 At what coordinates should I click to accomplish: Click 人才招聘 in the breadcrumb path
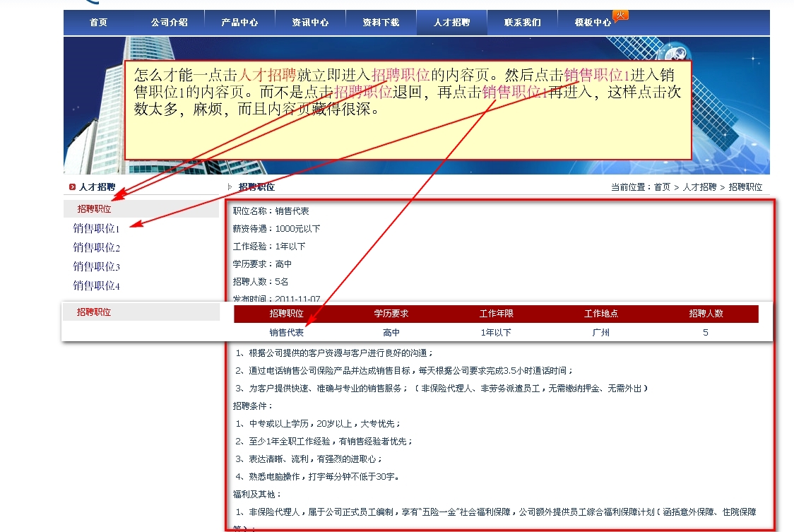(699, 187)
